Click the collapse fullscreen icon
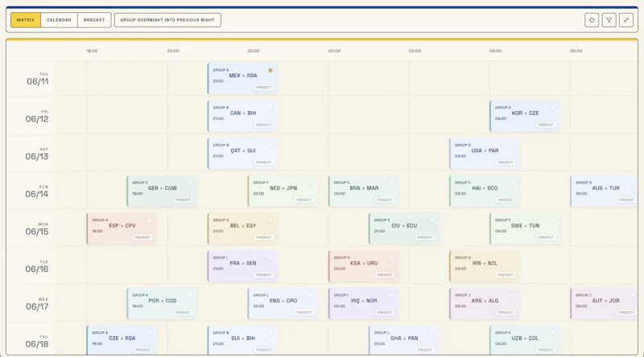Image resolution: width=644 pixels, height=357 pixels. [626, 20]
